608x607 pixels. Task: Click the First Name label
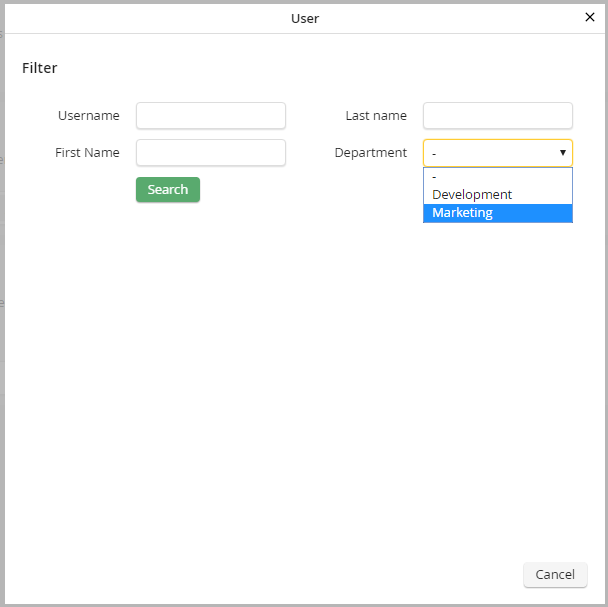[x=87, y=153]
